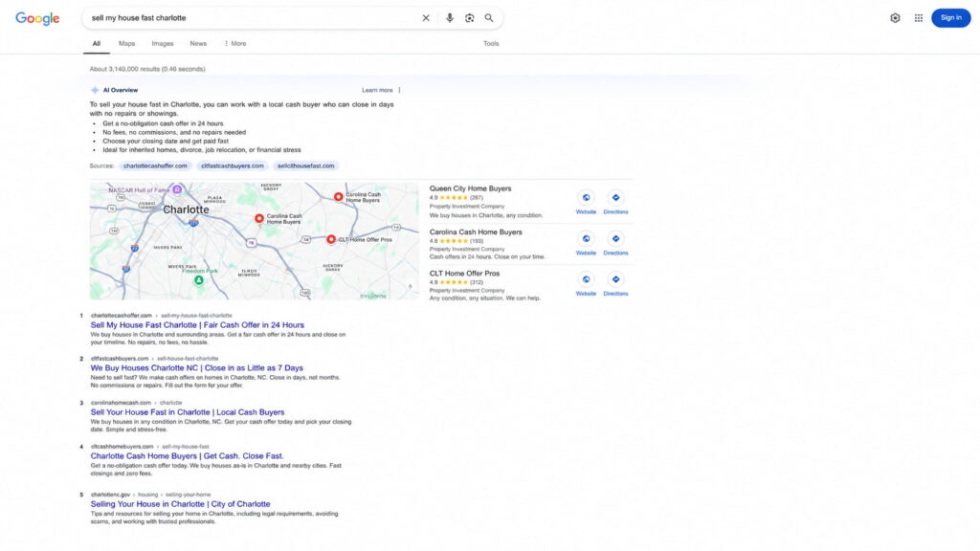Click the charlottecashoffer.com URL breadcrumb
Image resolution: width=980 pixels, height=551 pixels.
(x=161, y=316)
